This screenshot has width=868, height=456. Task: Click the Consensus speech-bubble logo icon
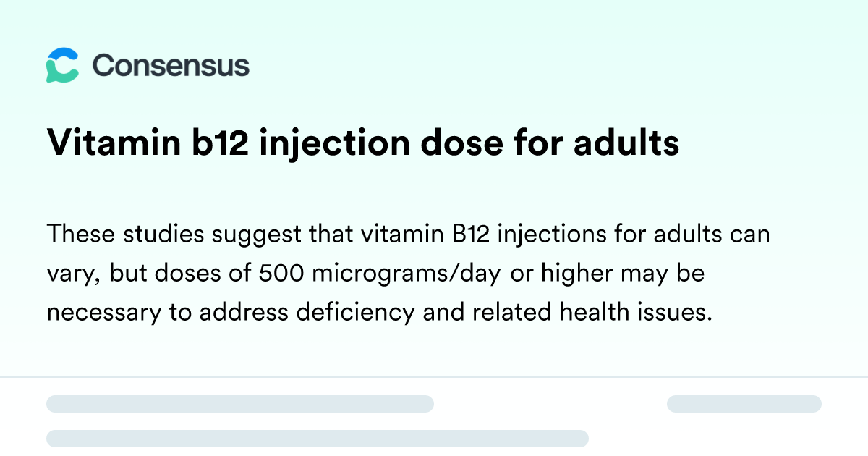click(x=62, y=65)
